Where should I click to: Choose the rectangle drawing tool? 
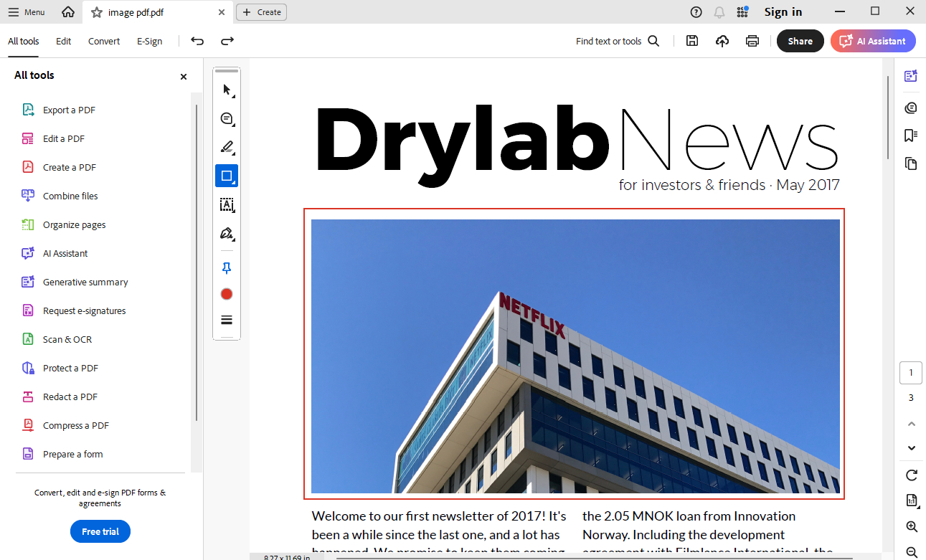227,176
